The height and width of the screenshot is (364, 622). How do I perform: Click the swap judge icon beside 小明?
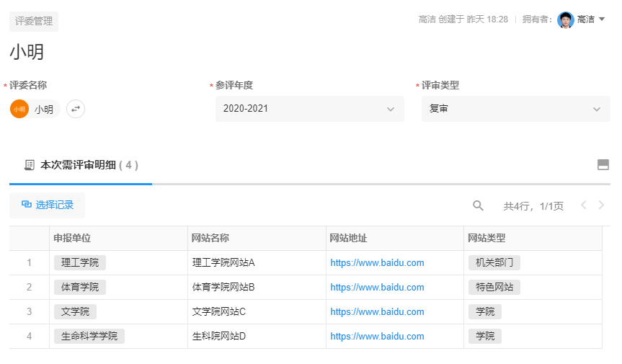pyautogui.click(x=76, y=109)
